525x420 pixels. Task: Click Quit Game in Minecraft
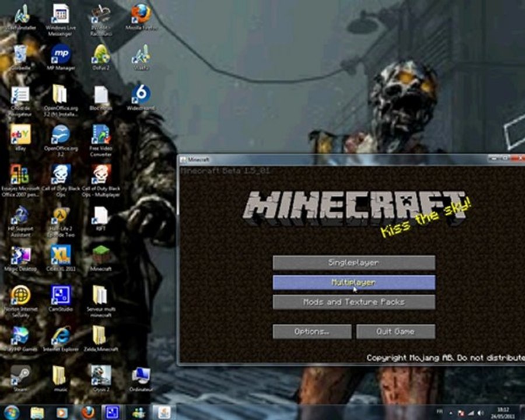(x=395, y=331)
